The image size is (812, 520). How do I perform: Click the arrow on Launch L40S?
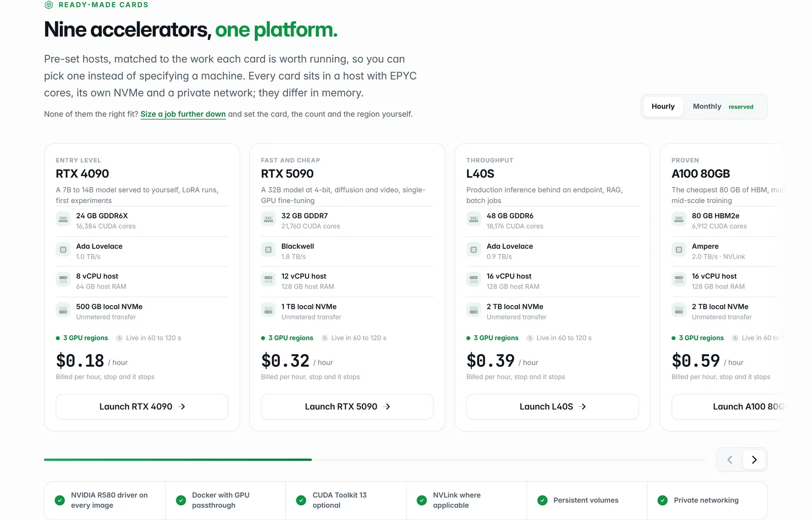click(583, 407)
